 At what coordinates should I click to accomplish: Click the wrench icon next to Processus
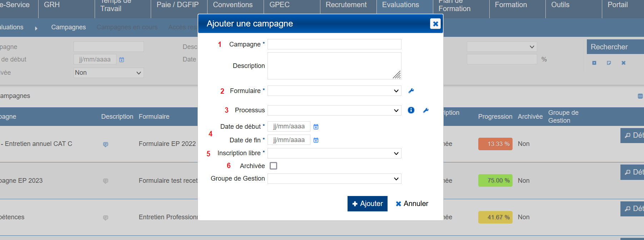425,111
